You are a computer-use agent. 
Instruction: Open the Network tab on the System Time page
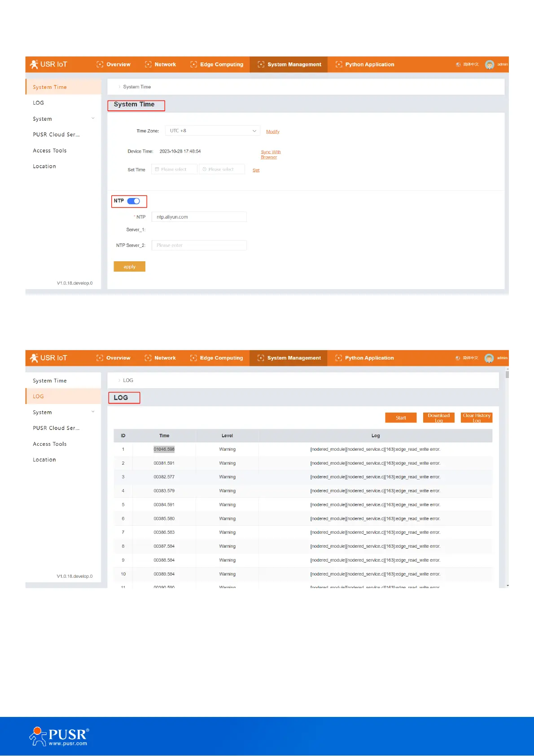pyautogui.click(x=161, y=65)
